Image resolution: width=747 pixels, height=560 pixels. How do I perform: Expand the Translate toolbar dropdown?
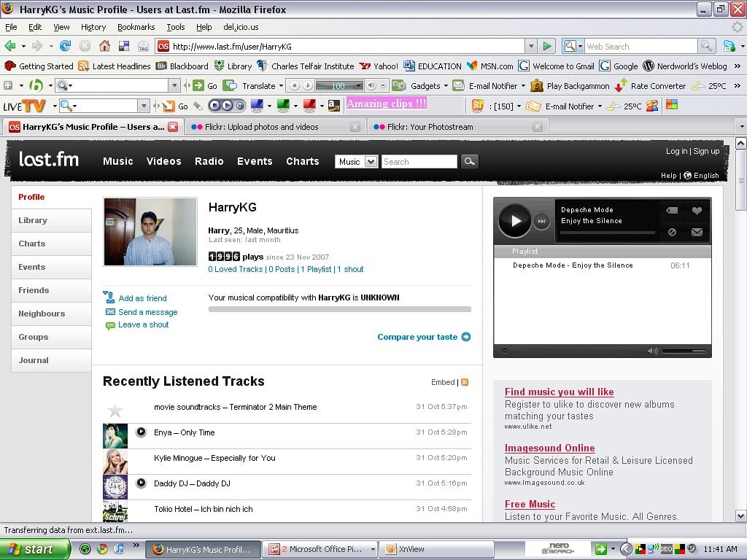tap(281, 86)
